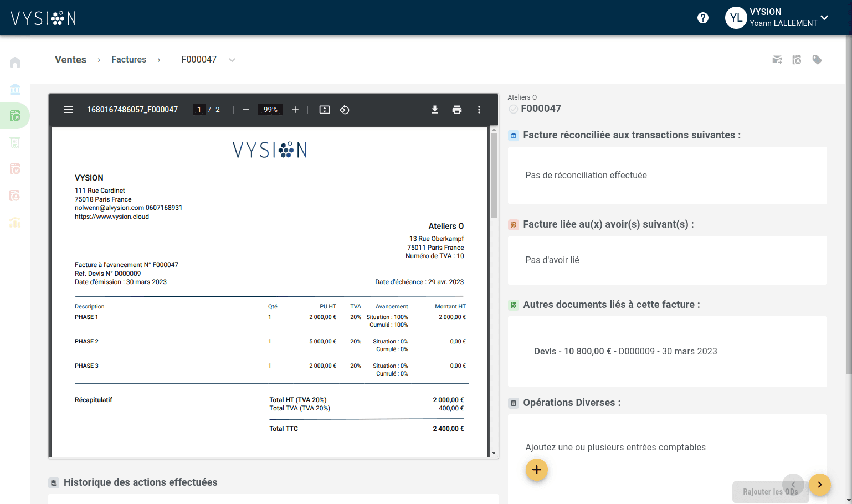Print the PDF invoice

pyautogui.click(x=457, y=110)
